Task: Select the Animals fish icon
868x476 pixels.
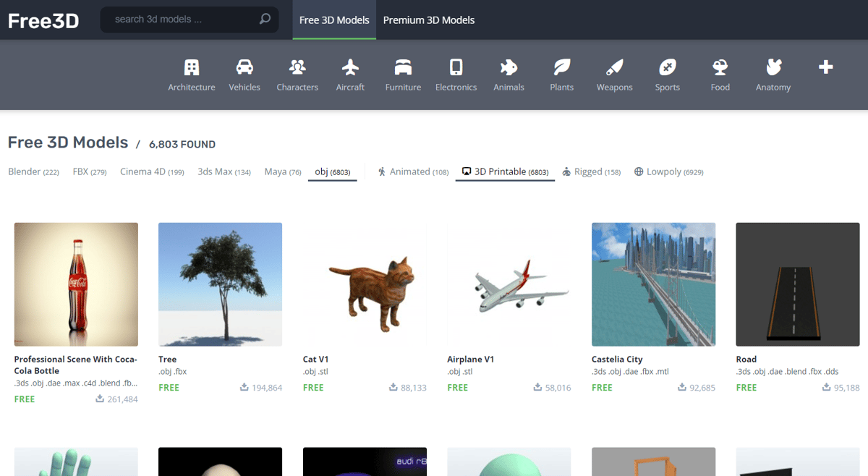Action: (509, 67)
